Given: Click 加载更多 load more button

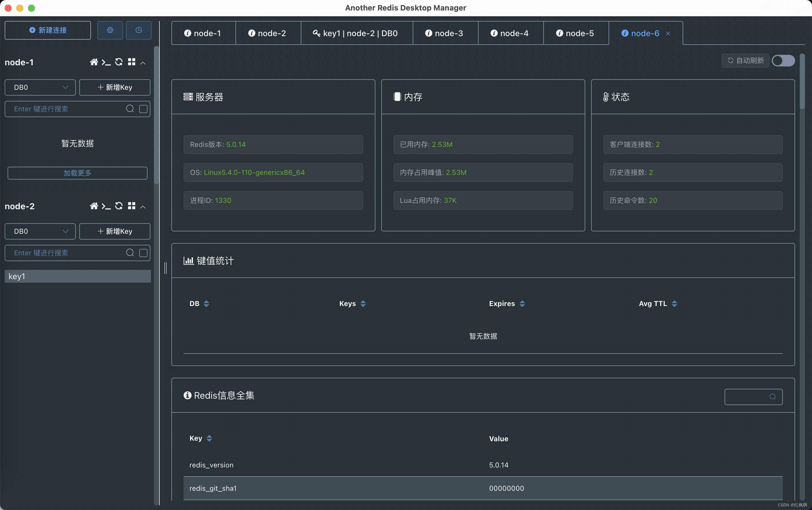Looking at the screenshot, I should click(77, 173).
